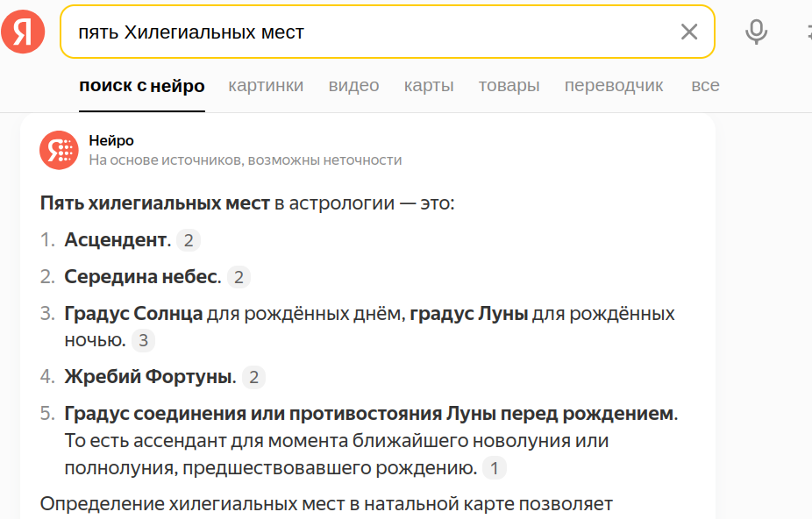
Task: Open the карты tab
Action: [429, 86]
